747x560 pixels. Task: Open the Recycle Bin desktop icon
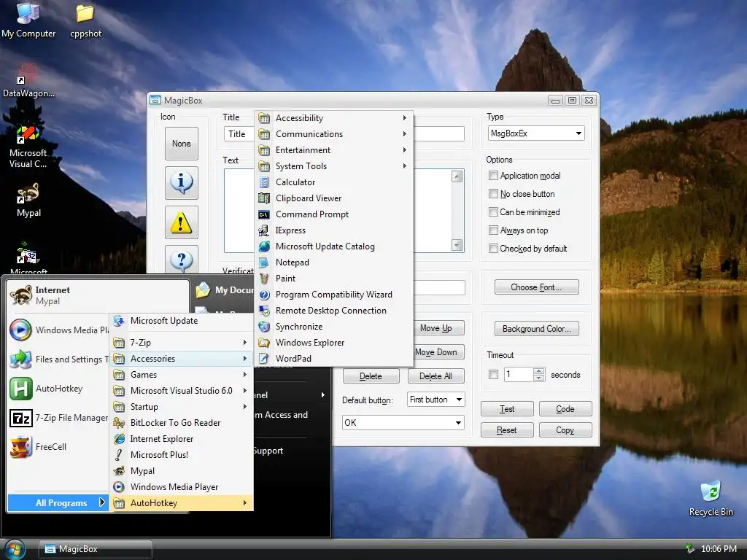click(x=711, y=499)
